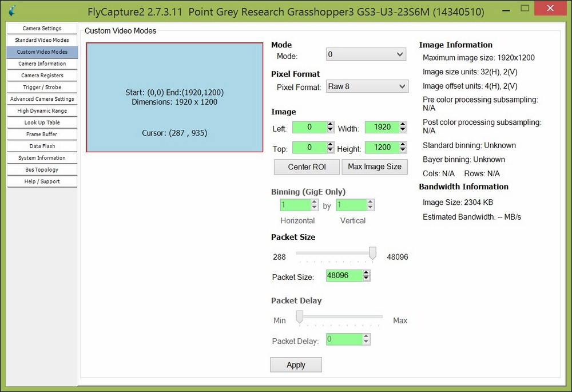Click the Top offset input field

pos(309,148)
